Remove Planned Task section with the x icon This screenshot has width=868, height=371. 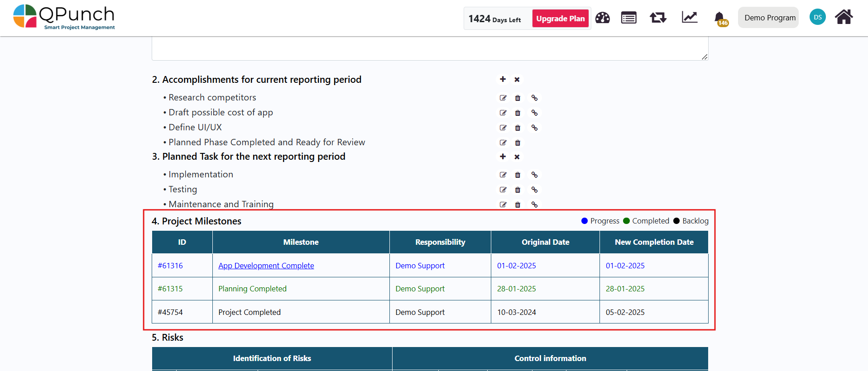[x=517, y=157]
